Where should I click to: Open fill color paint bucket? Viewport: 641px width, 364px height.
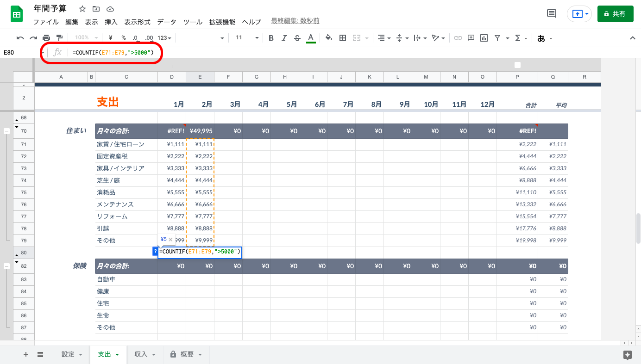click(x=329, y=38)
